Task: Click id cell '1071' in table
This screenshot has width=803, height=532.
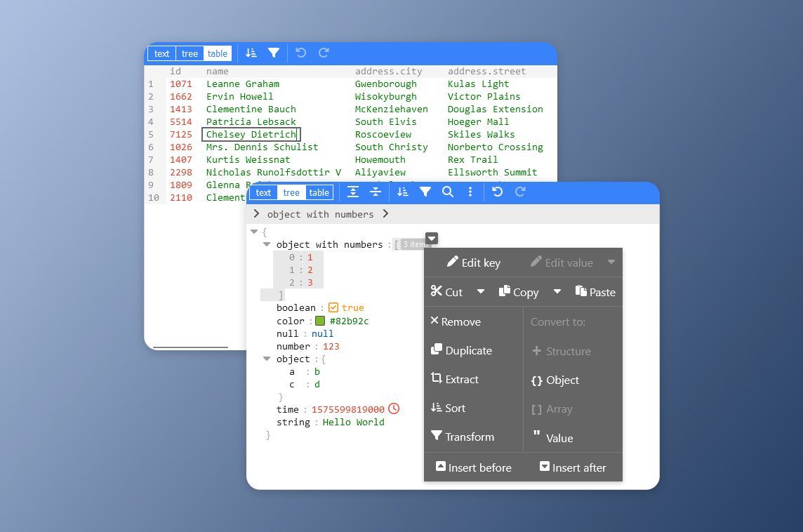Action: pos(181,84)
